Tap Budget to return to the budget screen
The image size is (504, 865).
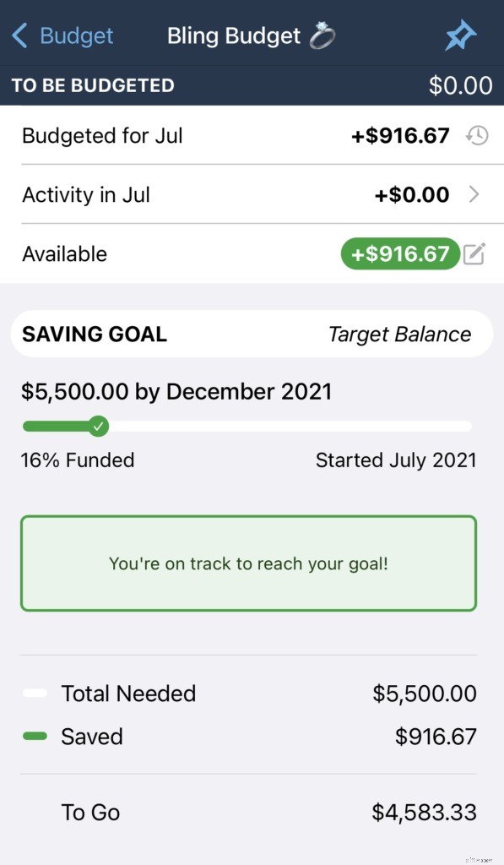[x=77, y=35]
